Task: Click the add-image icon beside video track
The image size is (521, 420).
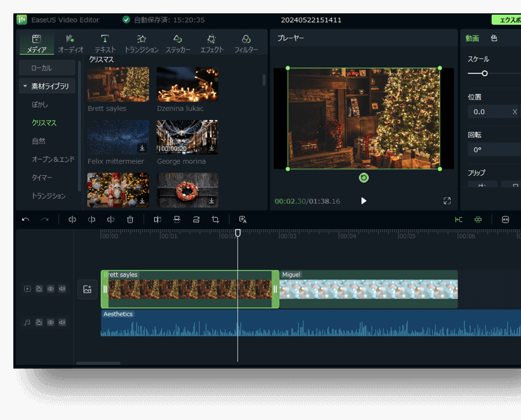Action: (88, 289)
